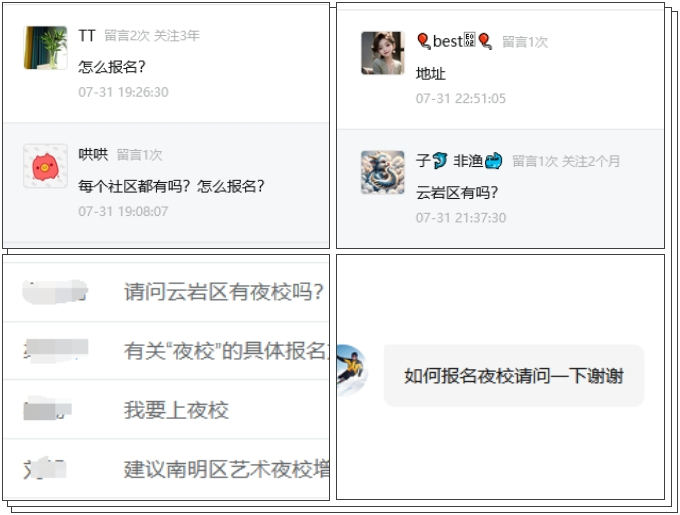Open comment 每个社区都有吗？怎么报名？
This screenshot has width=680, height=515.
coord(171,186)
